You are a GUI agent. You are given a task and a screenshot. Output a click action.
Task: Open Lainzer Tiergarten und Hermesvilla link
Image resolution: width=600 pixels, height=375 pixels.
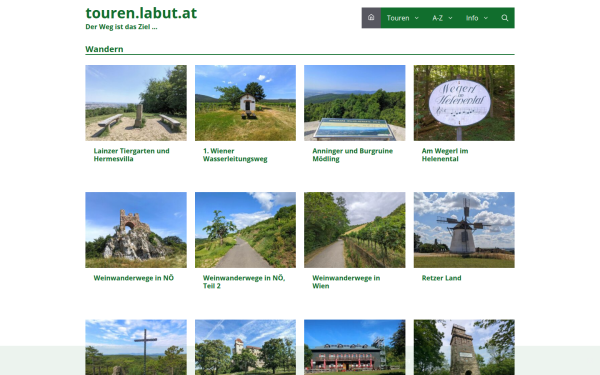point(131,155)
